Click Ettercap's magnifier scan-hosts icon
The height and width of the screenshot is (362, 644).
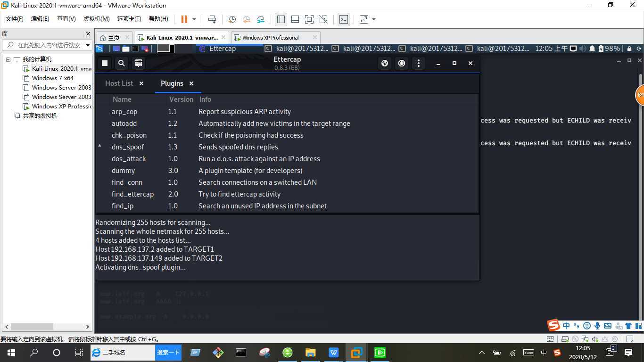122,63
